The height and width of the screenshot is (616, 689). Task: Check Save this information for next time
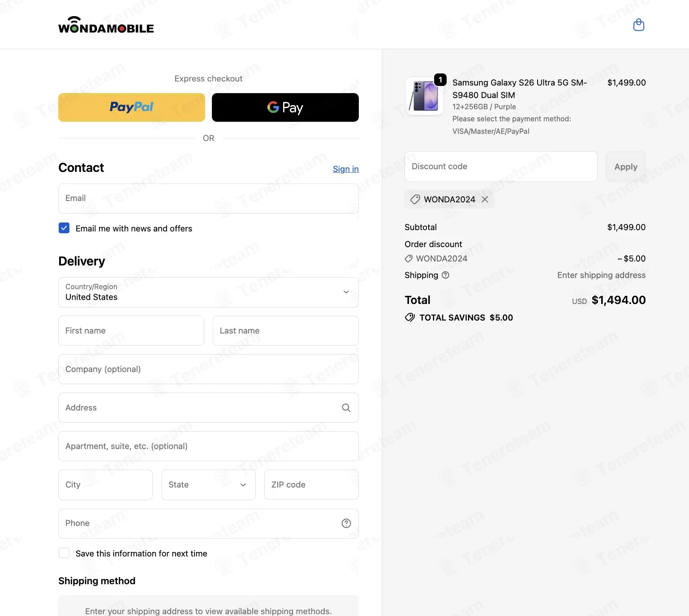point(64,553)
